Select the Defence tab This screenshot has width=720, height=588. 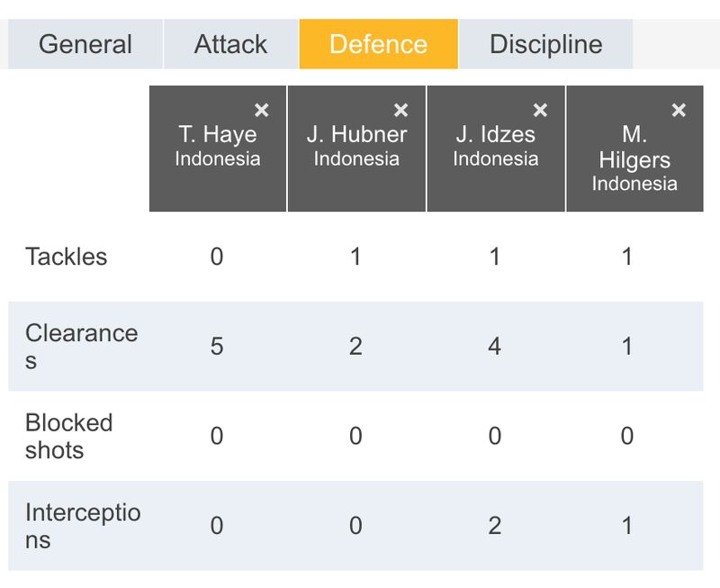pos(378,44)
